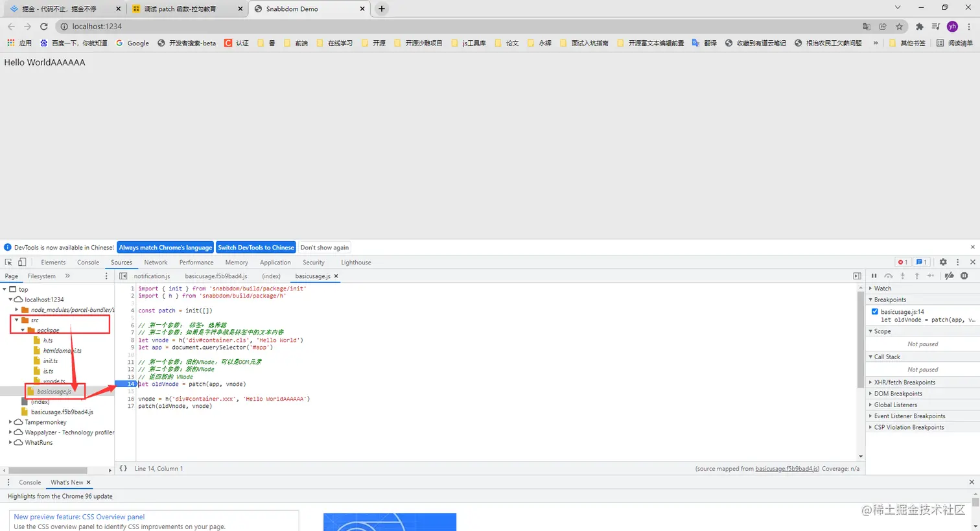Open the notification.js file tab

pos(152,276)
